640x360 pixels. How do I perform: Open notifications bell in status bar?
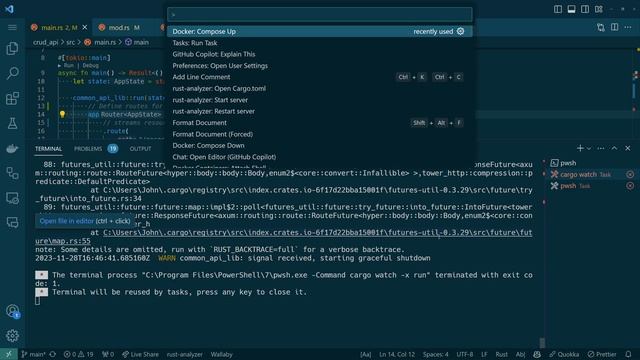628,354
